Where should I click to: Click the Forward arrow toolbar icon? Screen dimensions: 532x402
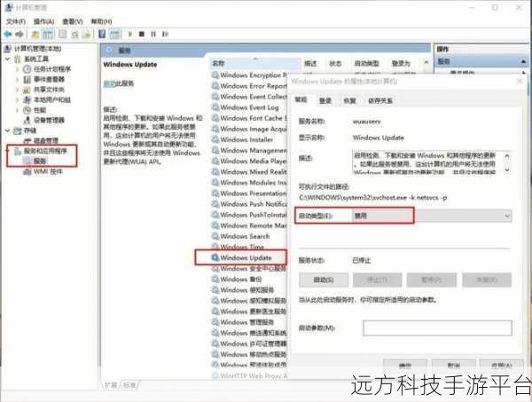tap(20, 34)
